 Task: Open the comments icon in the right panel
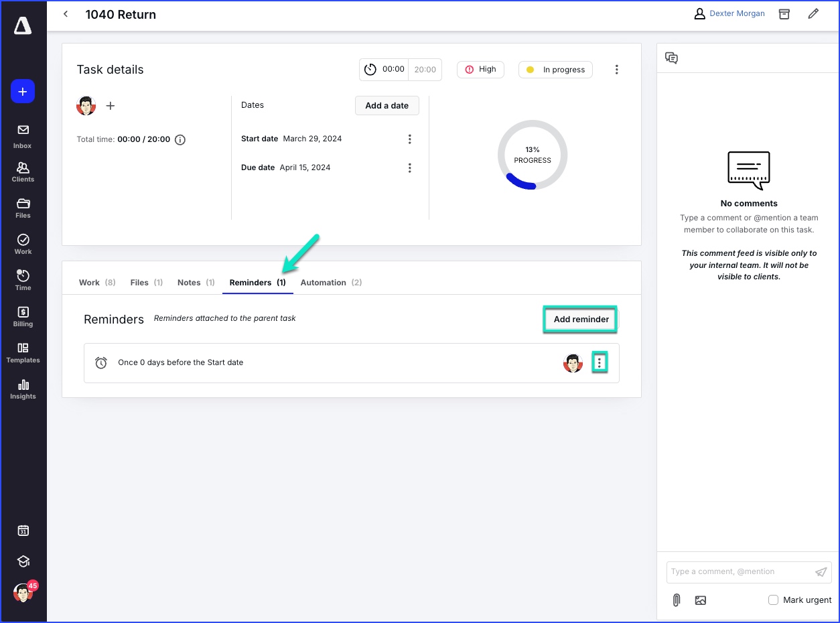(671, 58)
